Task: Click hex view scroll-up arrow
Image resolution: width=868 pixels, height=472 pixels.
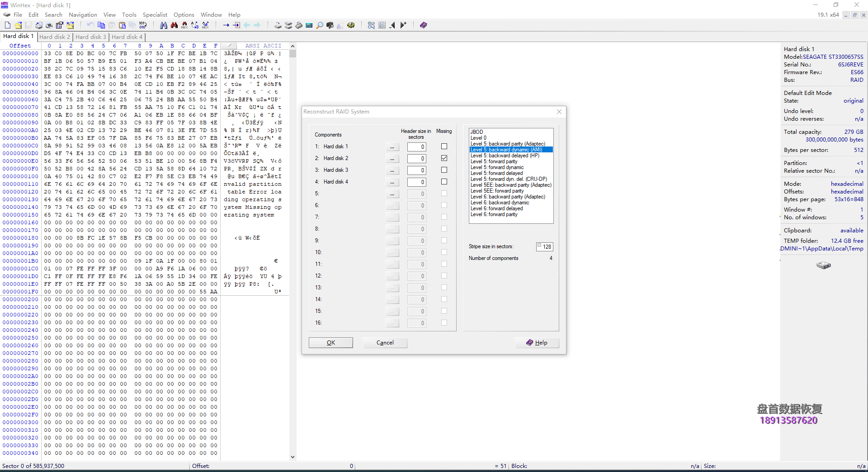Action: tap(292, 46)
